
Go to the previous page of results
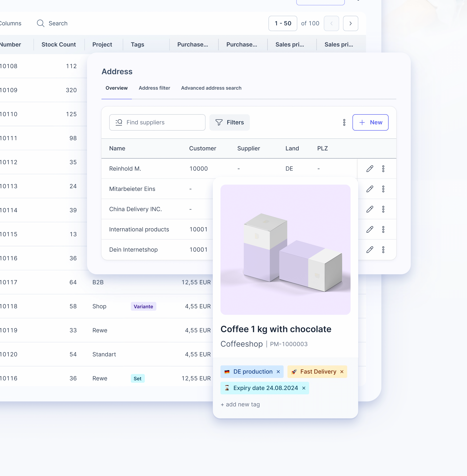pos(331,23)
